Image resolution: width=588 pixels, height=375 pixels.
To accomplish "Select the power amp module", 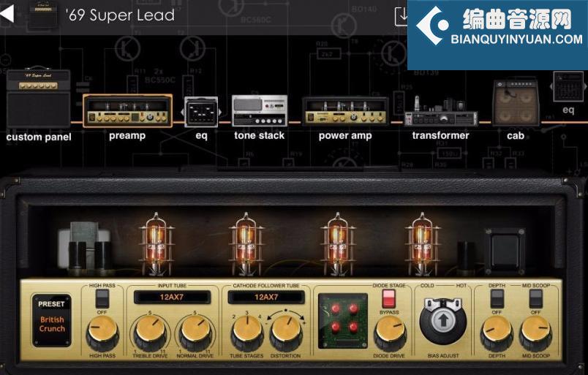I will pos(345,111).
